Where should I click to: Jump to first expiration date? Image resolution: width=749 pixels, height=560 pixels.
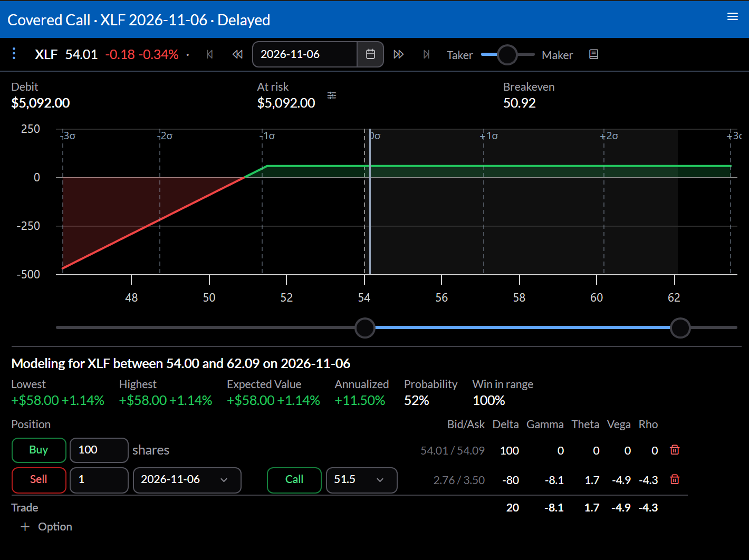(210, 54)
